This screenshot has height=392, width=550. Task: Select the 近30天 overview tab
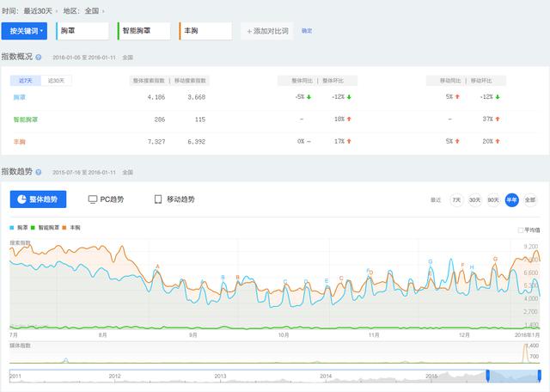[56, 81]
